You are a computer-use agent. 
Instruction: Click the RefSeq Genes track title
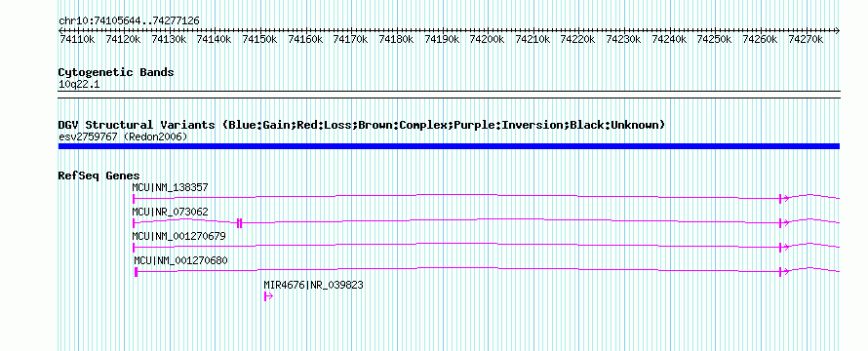99,176
